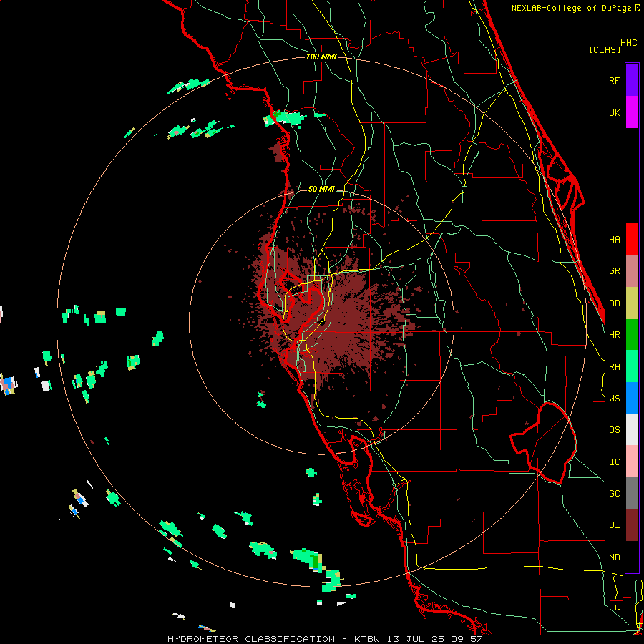Click the IC legend label
The image size is (644, 644).
(x=614, y=462)
